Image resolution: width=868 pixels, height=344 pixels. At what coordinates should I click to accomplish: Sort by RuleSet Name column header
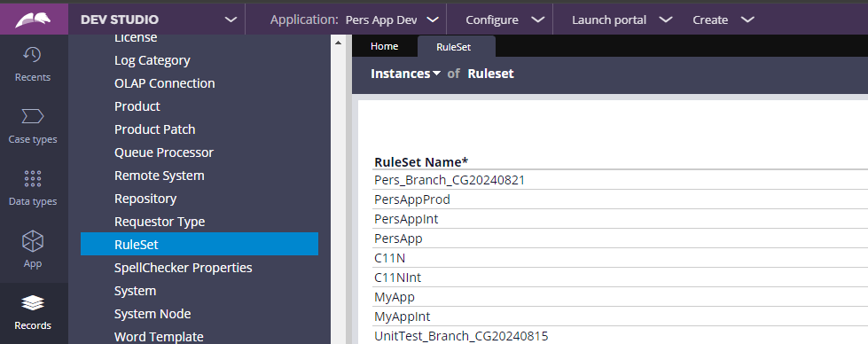421,162
